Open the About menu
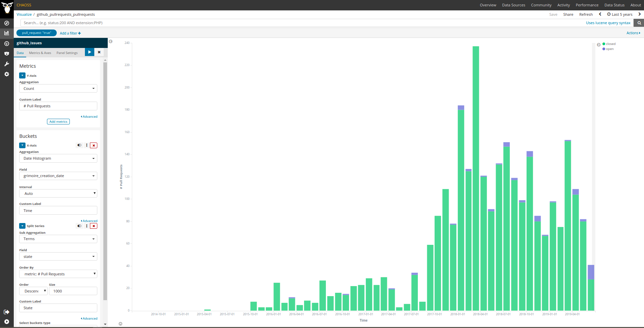The height and width of the screenshot is (328, 644). pyautogui.click(x=636, y=5)
